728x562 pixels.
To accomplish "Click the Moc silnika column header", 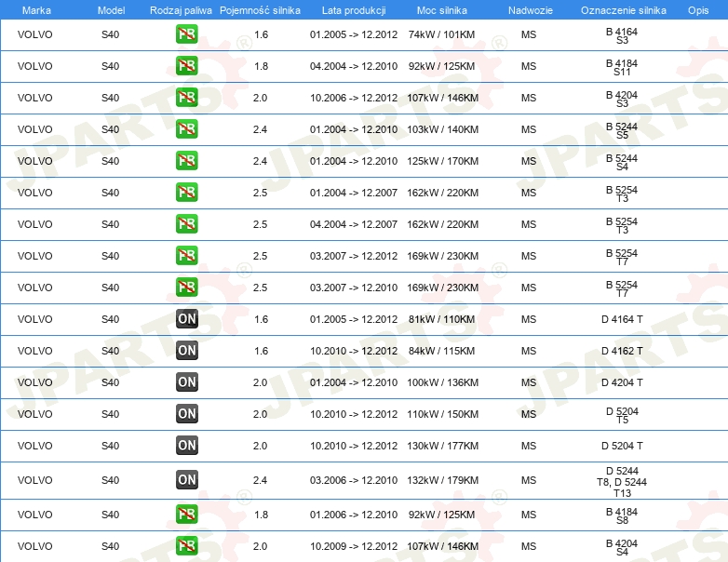I will click(441, 10).
